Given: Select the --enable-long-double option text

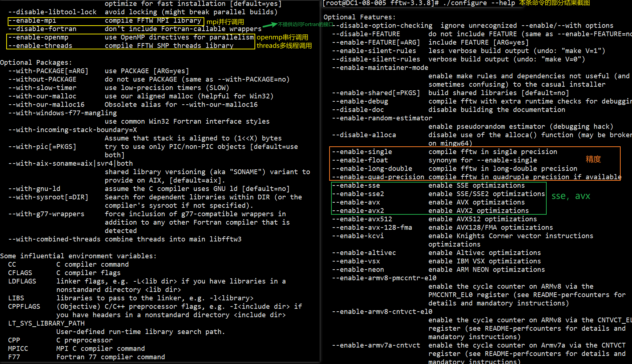Looking at the screenshot, I should click(x=372, y=168).
